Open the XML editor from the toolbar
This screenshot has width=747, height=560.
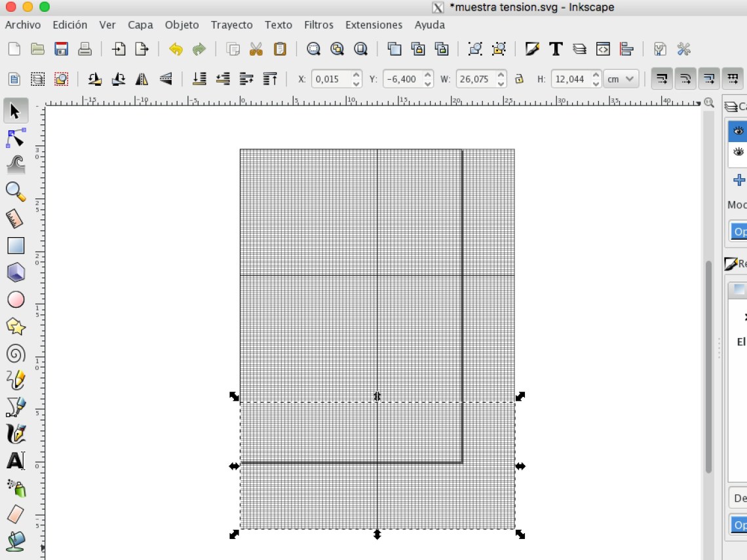click(602, 48)
